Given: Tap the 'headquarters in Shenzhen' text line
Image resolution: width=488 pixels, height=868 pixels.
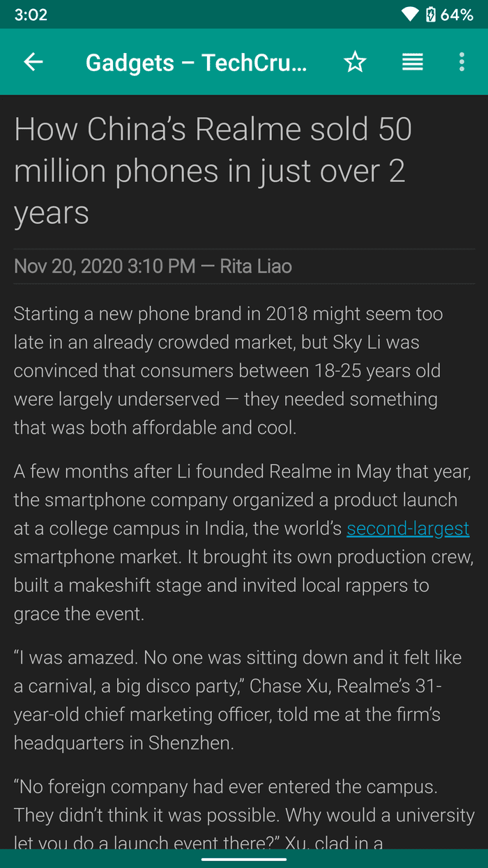Looking at the screenshot, I should 124,743.
